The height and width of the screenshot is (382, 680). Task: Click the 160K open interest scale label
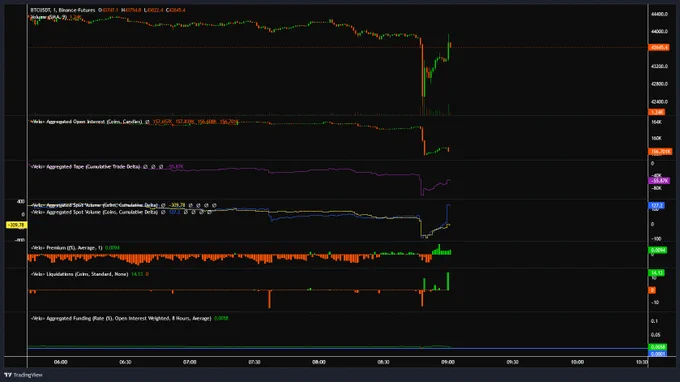click(657, 138)
